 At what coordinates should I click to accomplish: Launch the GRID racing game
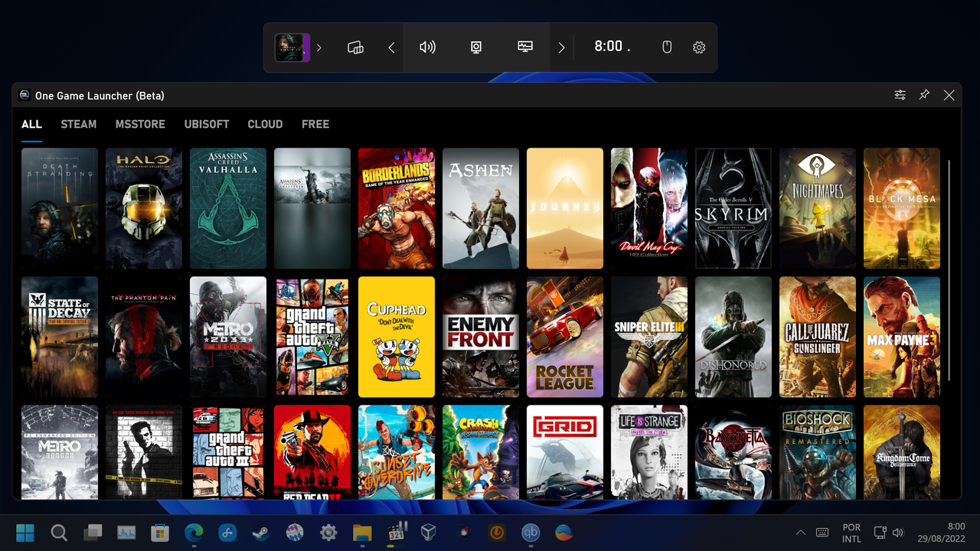[565, 452]
